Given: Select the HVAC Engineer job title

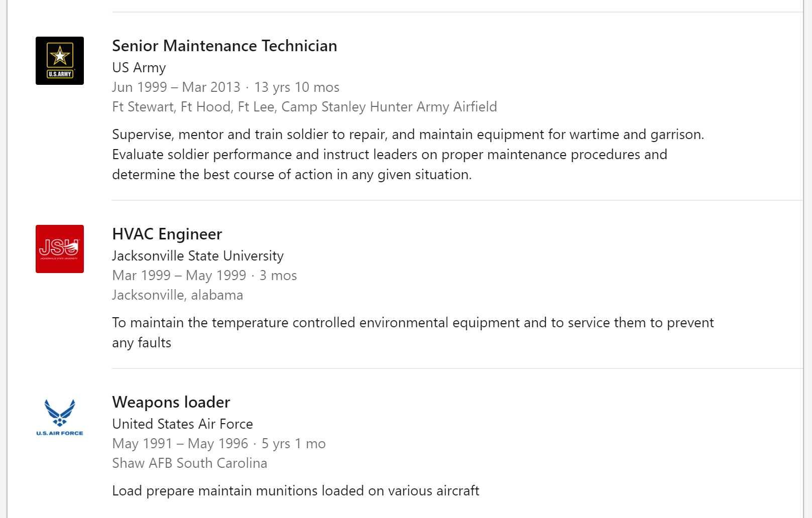Looking at the screenshot, I should pyautogui.click(x=167, y=234).
